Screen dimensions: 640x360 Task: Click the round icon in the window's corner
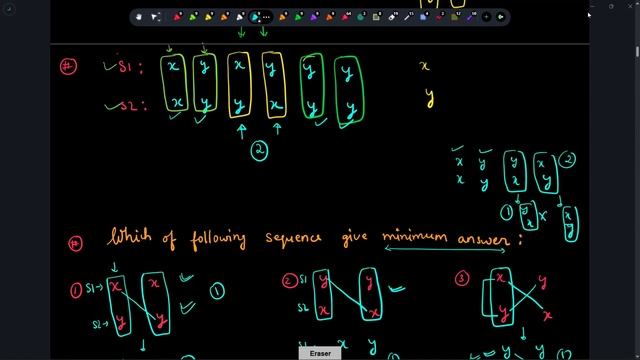pyautogui.click(x=9, y=9)
